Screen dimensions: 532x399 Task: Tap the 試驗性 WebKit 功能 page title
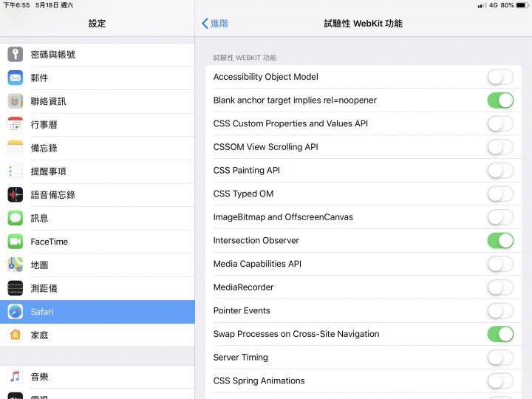point(363,24)
